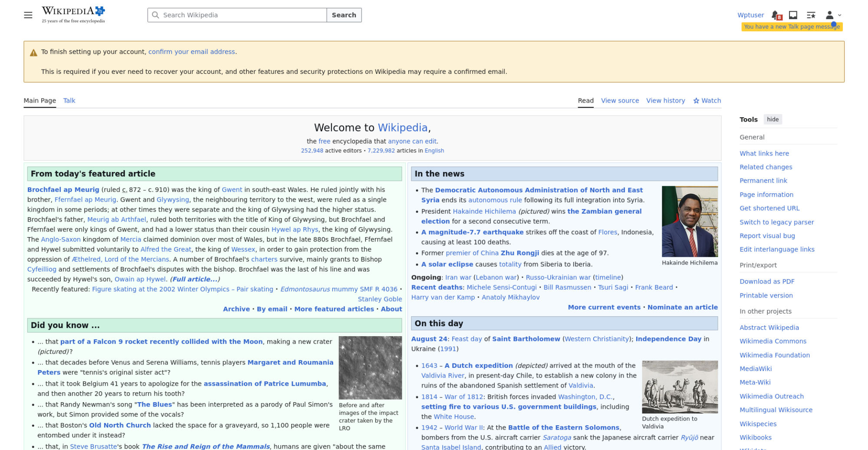Open the Wptuser user page
The image size is (868, 450).
[751, 15]
